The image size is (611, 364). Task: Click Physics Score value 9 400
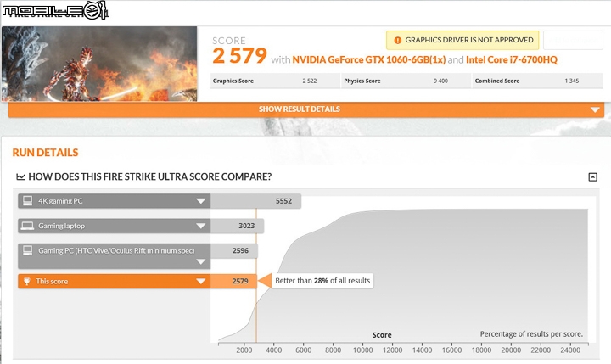pyautogui.click(x=440, y=81)
